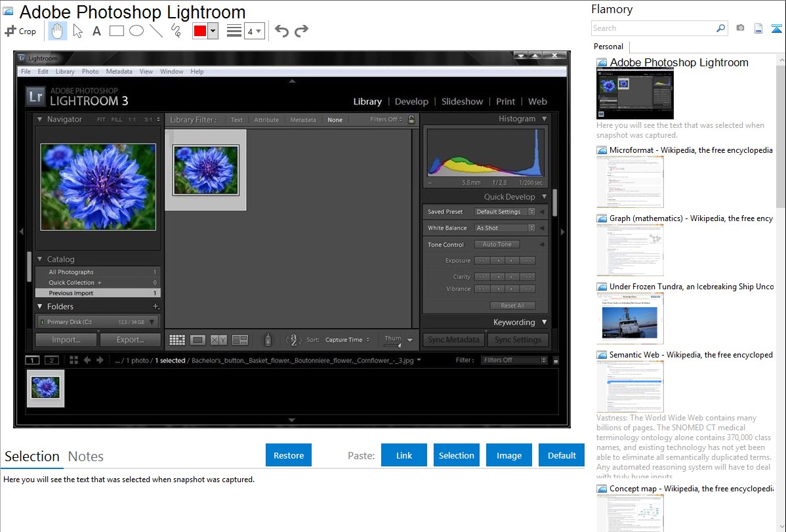Select the Text library filter
The width and height of the screenshot is (786, 532).
point(237,120)
